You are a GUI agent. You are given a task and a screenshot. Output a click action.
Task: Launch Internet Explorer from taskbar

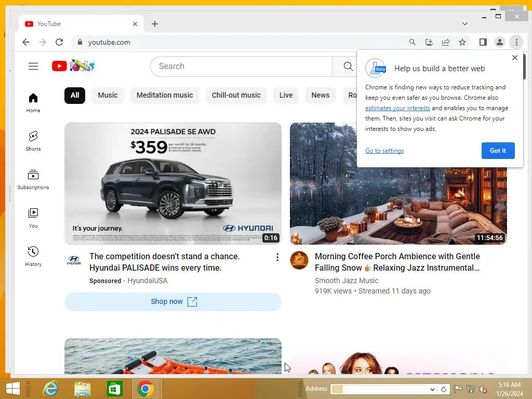point(50,389)
